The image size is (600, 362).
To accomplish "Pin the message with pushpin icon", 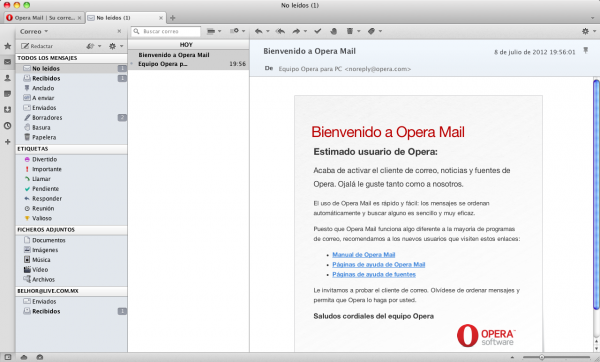I will (585, 50).
